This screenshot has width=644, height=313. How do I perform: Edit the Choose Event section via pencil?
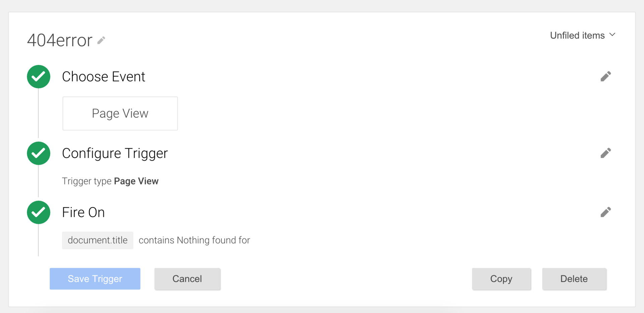[605, 76]
